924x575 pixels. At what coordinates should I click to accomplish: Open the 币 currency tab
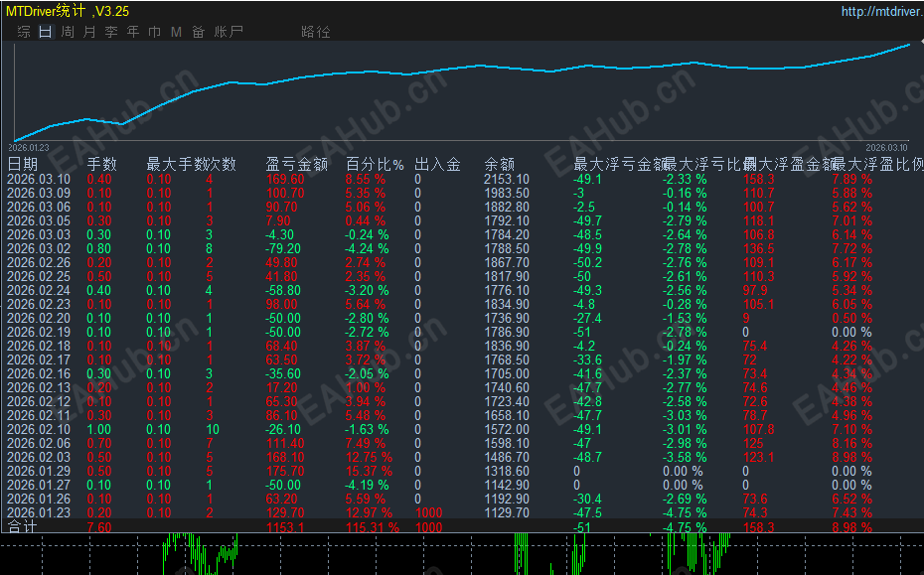pos(154,32)
